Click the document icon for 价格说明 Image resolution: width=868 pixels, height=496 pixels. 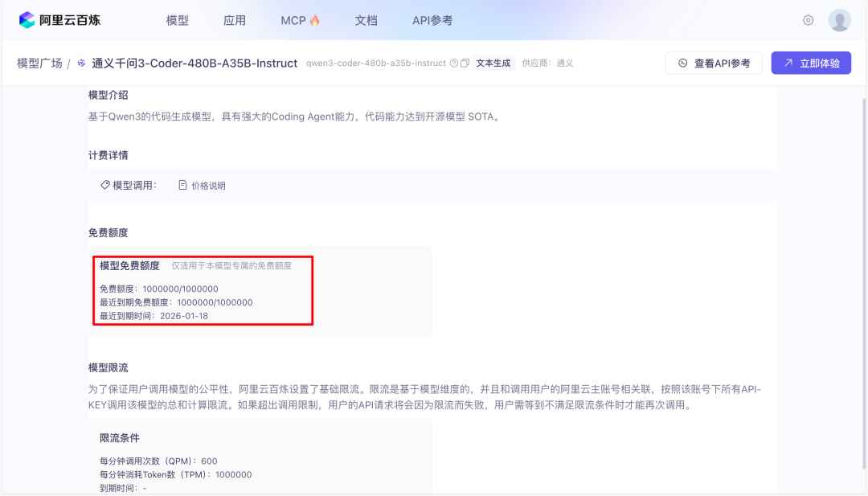point(182,185)
